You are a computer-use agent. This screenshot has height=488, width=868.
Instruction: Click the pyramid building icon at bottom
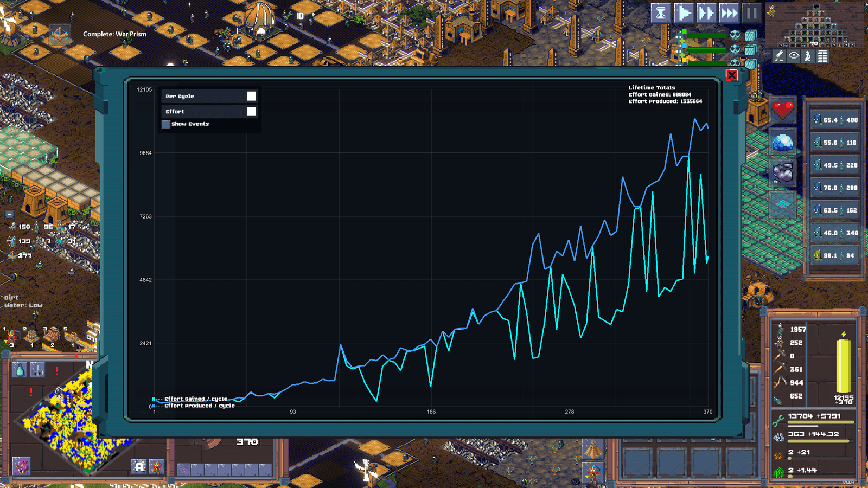coord(593,450)
